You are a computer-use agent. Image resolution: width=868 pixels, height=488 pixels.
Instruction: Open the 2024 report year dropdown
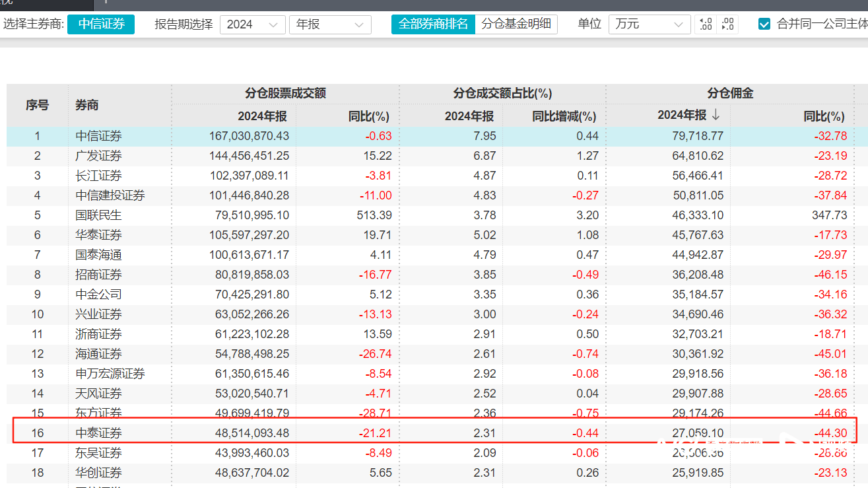(x=252, y=24)
